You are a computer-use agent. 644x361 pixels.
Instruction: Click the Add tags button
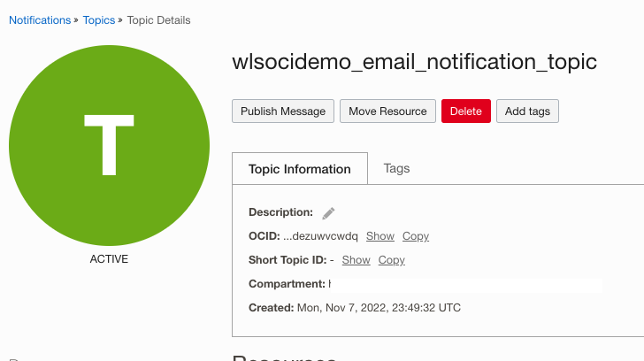pos(527,111)
